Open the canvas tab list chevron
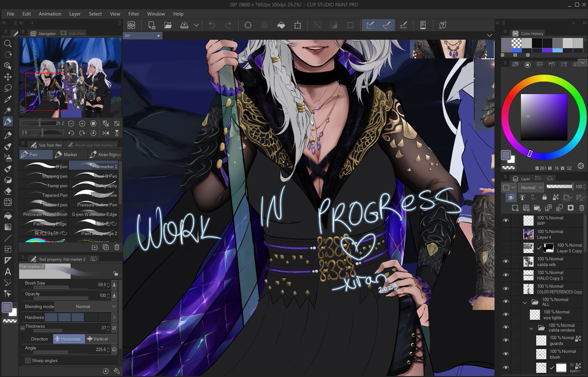Screen dimensions: 588x377 click(x=489, y=35)
